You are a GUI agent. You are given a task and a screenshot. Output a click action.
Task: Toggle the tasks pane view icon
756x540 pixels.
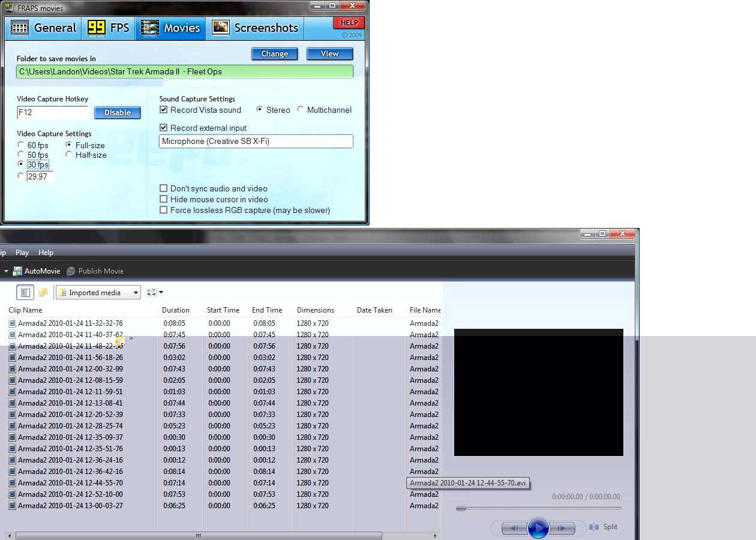(x=25, y=292)
